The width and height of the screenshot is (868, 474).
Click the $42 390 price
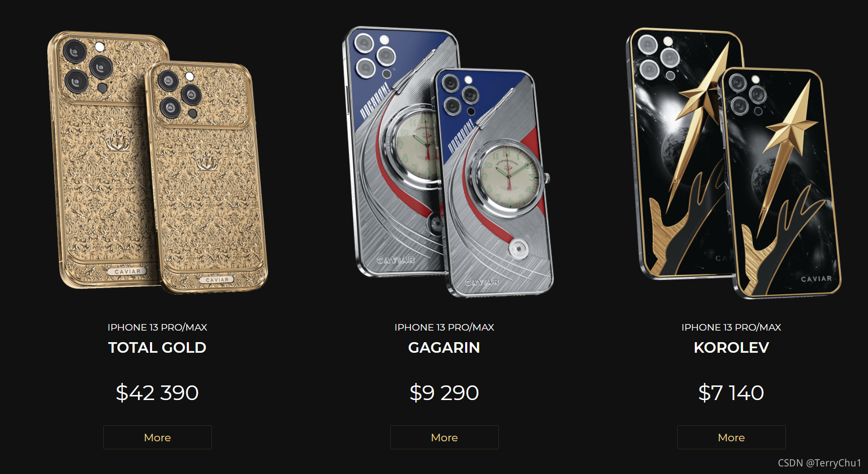pos(158,392)
